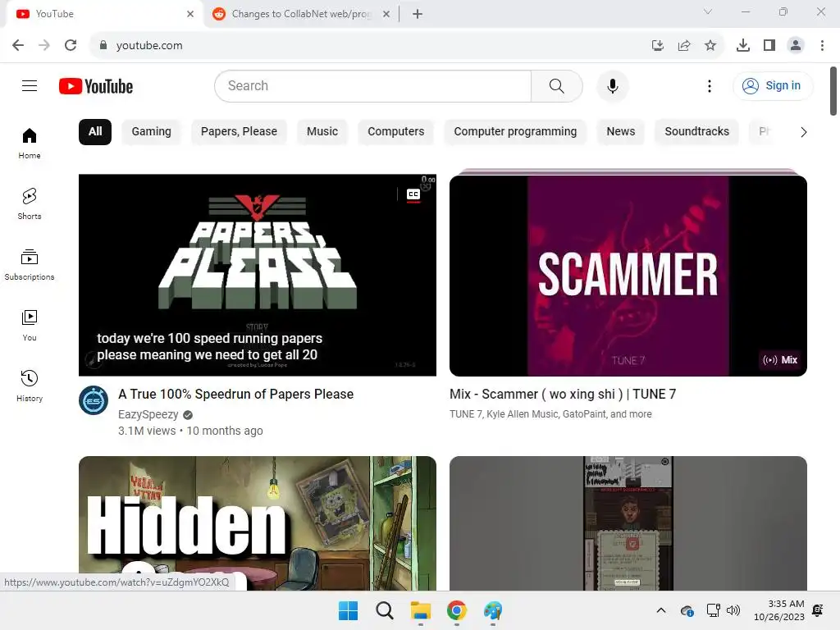Open Chrome profile avatar
Image resolution: width=840 pixels, height=630 pixels.
(796, 45)
